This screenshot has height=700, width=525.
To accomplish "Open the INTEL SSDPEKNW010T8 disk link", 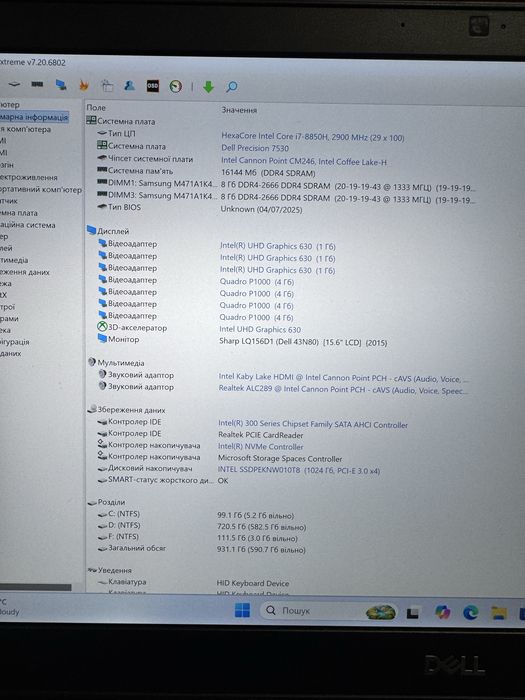I will pyautogui.click(x=299, y=470).
